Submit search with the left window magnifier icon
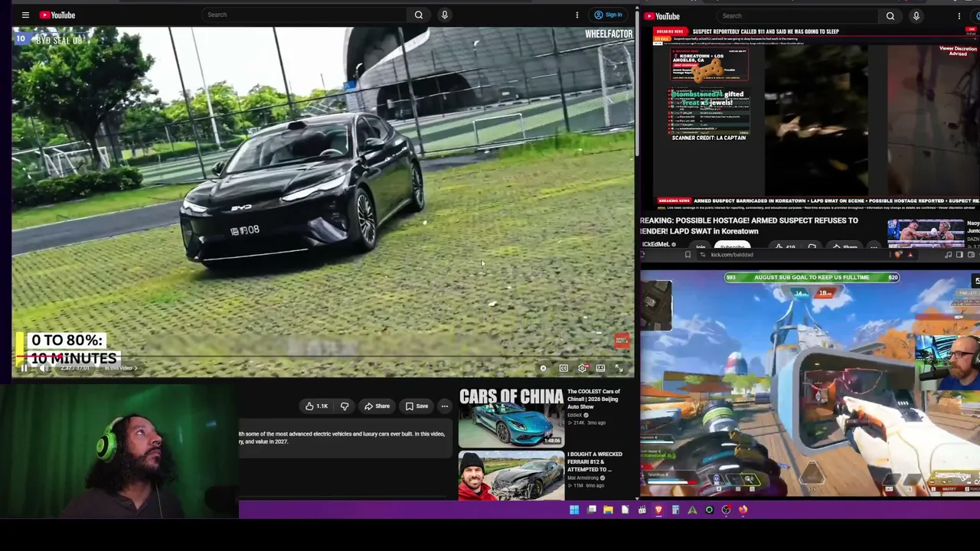The height and width of the screenshot is (551, 980). [419, 15]
